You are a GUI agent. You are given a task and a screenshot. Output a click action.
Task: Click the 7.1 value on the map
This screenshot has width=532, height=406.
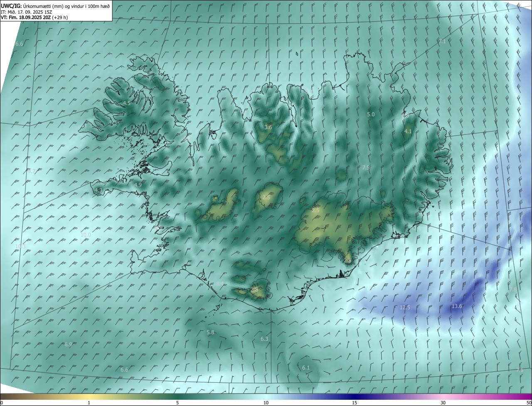tap(442, 42)
